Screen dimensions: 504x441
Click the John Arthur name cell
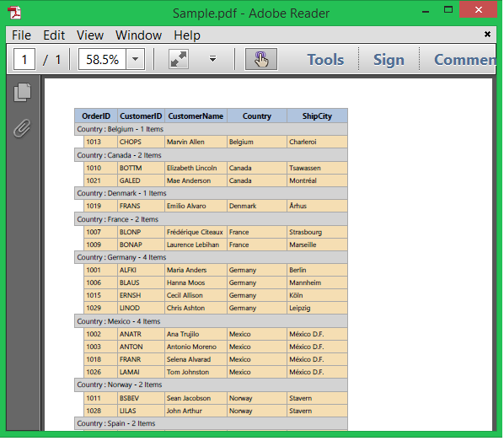click(x=196, y=411)
